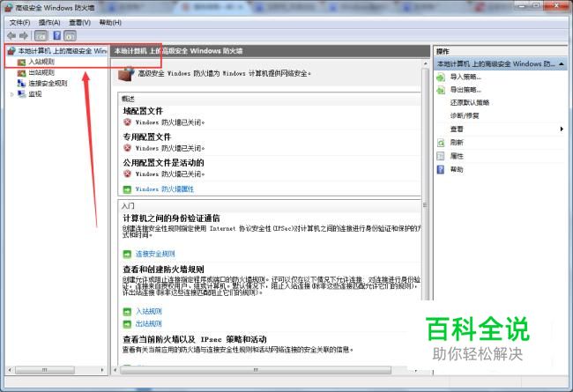Viewport: 573px width, 392px height.
Task: Click the blue Help toolbar icon
Action: (x=57, y=35)
